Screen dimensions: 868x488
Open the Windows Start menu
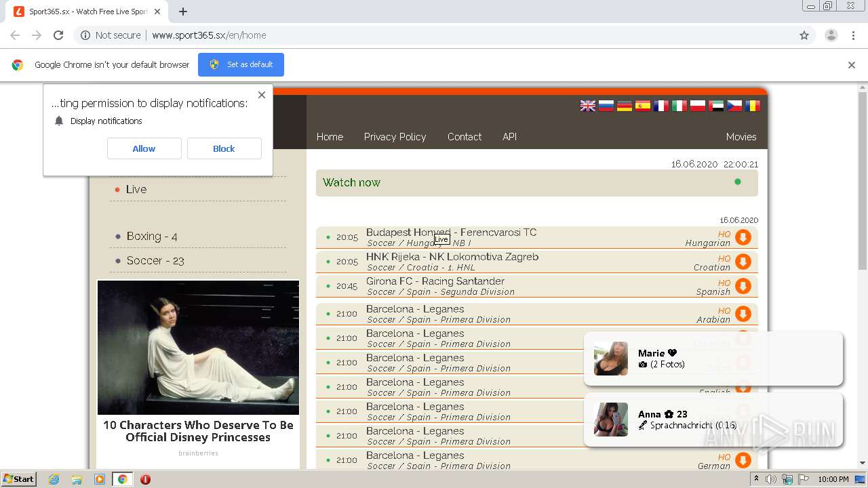pos(19,479)
